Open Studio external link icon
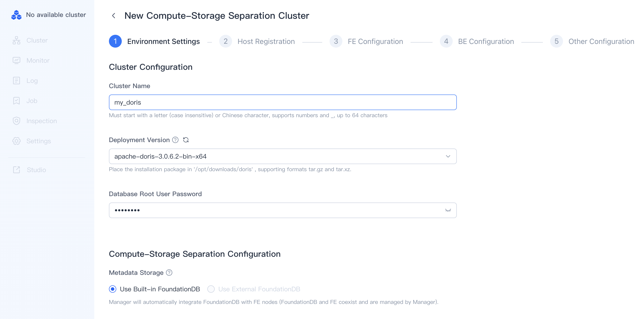Screen dimensions: 644x319 coord(16,170)
